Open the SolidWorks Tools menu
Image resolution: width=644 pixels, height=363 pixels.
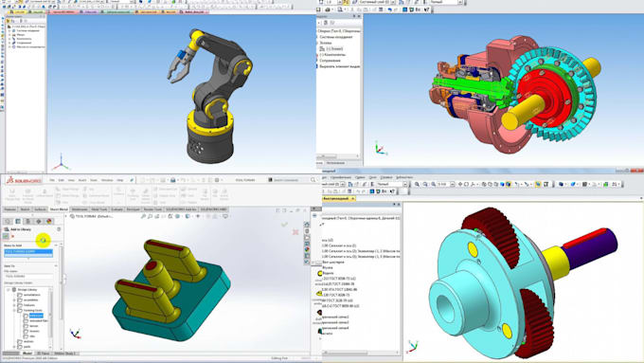tap(94, 180)
